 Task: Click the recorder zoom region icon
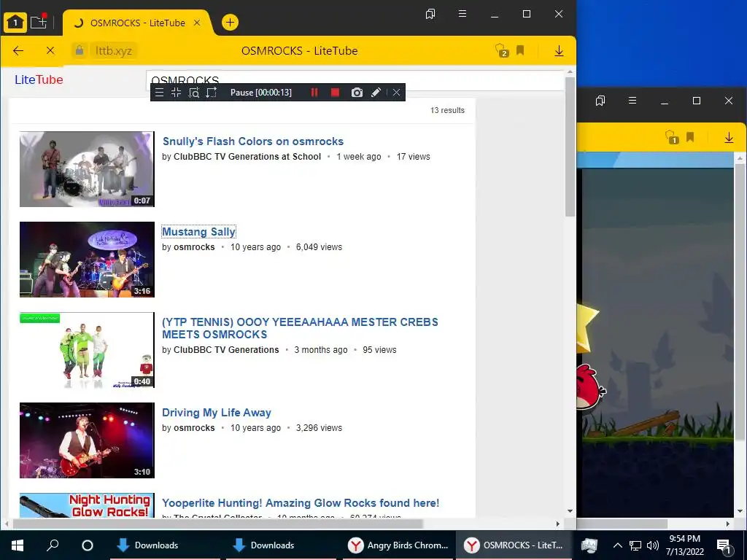tap(194, 93)
